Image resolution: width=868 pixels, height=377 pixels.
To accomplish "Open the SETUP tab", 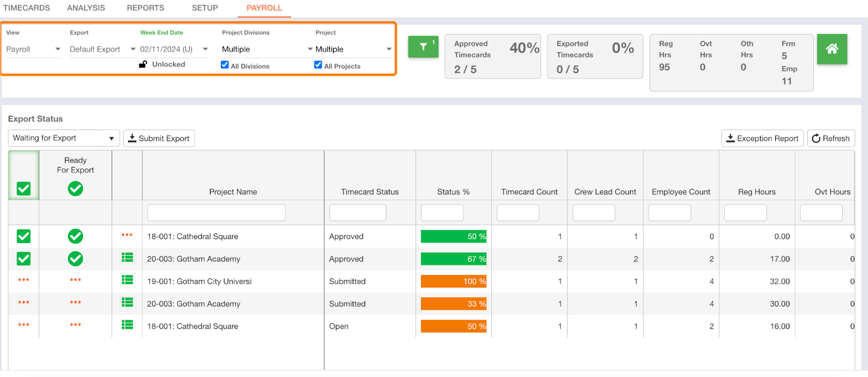I will [x=205, y=8].
